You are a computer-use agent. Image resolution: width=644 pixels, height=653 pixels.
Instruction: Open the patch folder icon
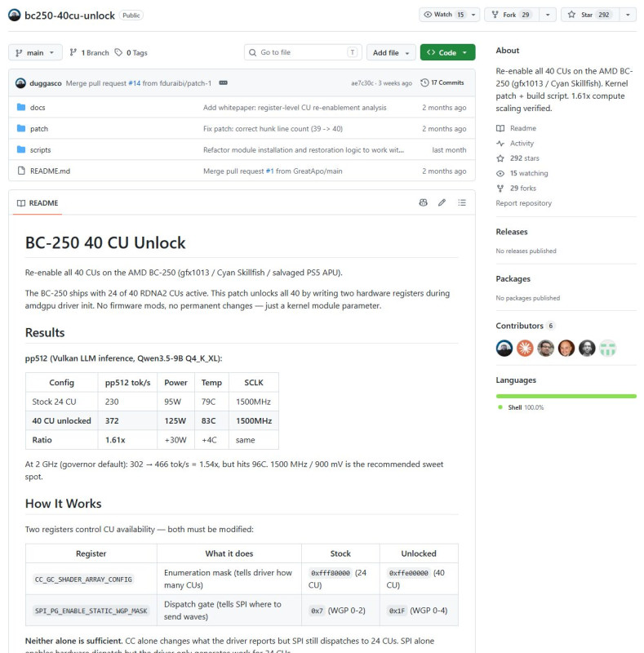coord(21,129)
